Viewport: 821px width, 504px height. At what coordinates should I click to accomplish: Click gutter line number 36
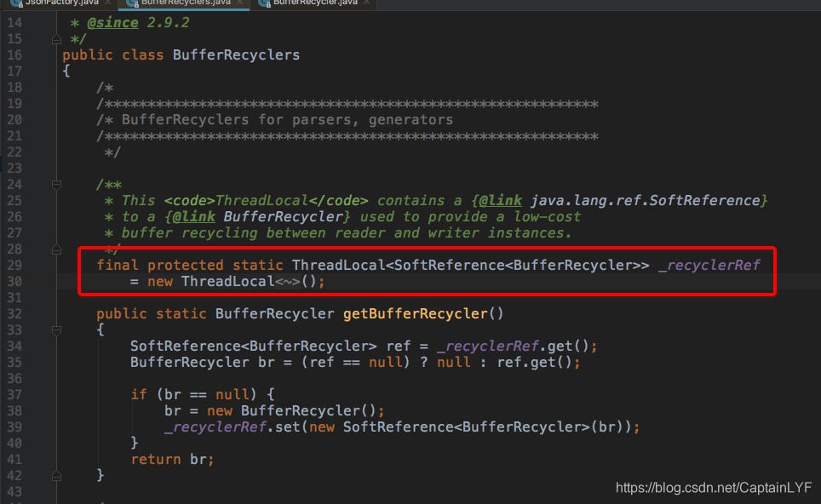pyautogui.click(x=14, y=379)
